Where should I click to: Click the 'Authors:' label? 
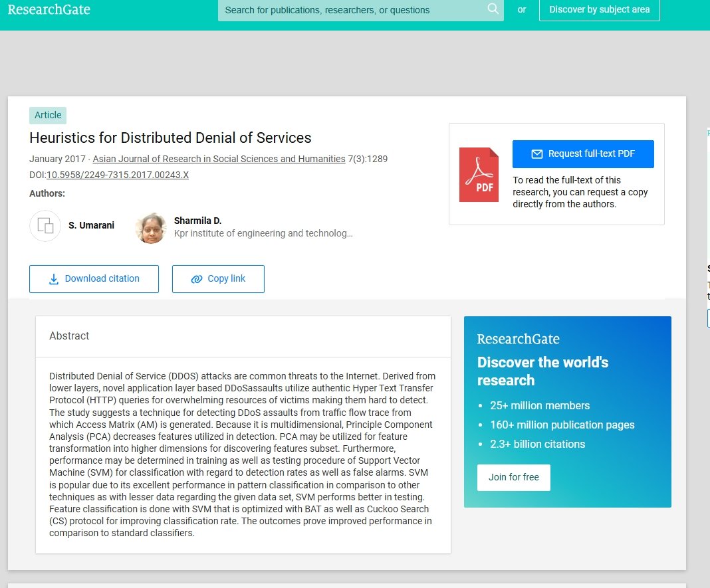[47, 193]
